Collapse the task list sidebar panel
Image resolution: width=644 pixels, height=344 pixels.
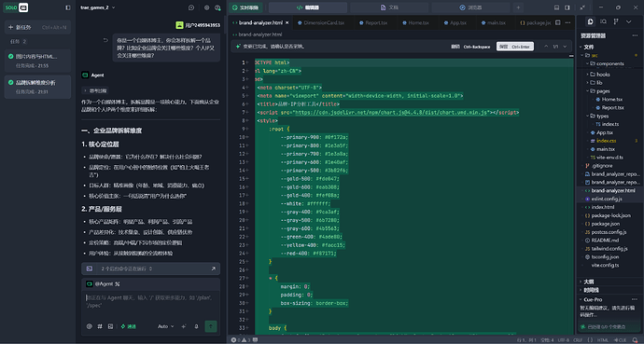tap(68, 7)
